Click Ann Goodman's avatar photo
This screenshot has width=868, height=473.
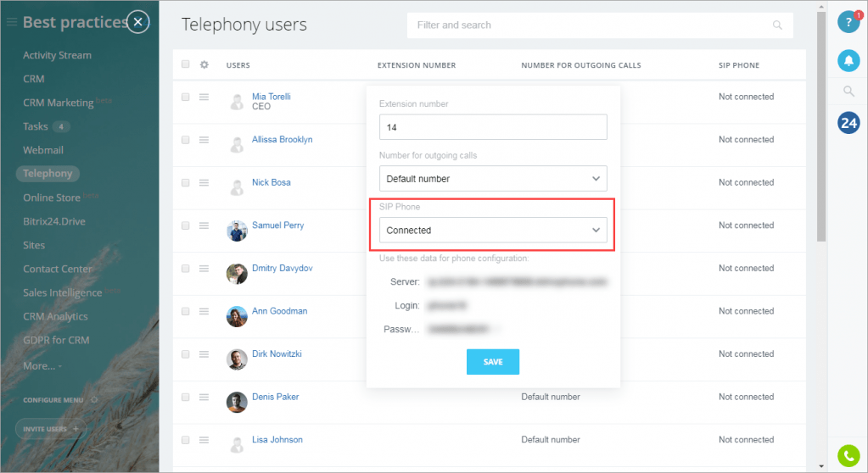(237, 316)
